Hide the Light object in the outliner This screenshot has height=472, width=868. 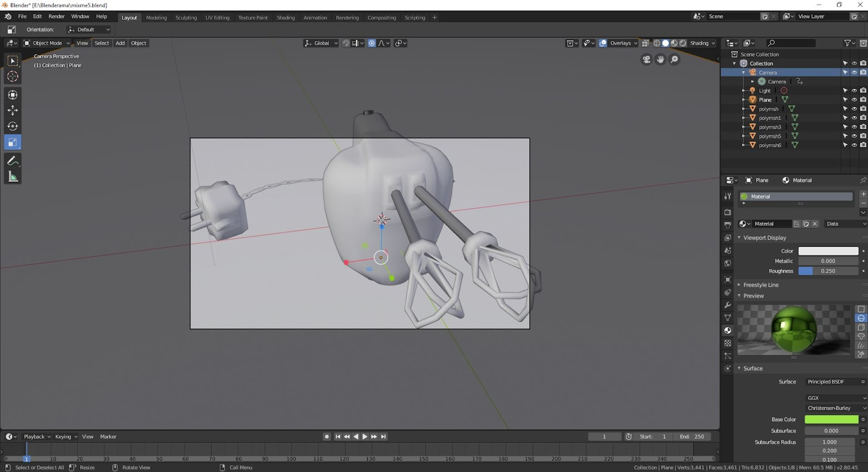(854, 90)
